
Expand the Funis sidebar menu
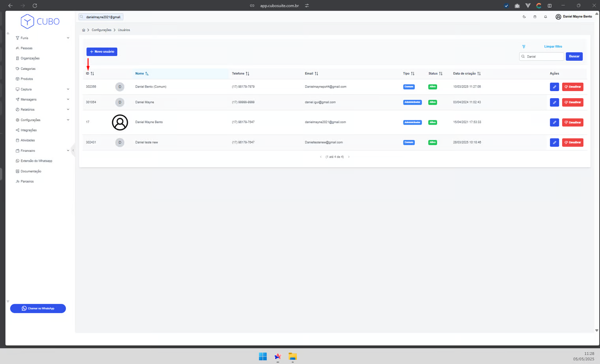tap(42, 38)
